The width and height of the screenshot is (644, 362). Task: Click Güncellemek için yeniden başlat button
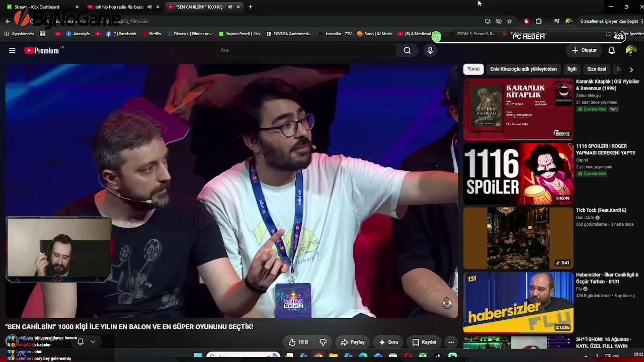(x=609, y=21)
